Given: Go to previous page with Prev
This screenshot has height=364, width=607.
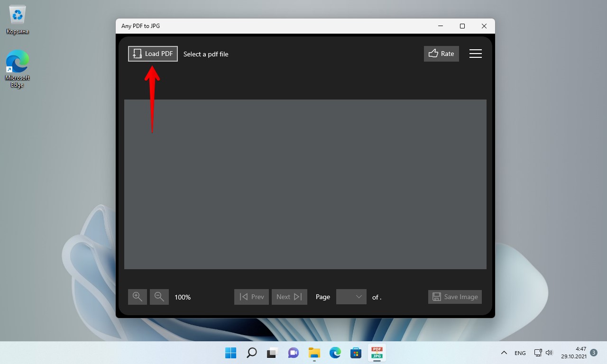Looking at the screenshot, I should (x=251, y=297).
